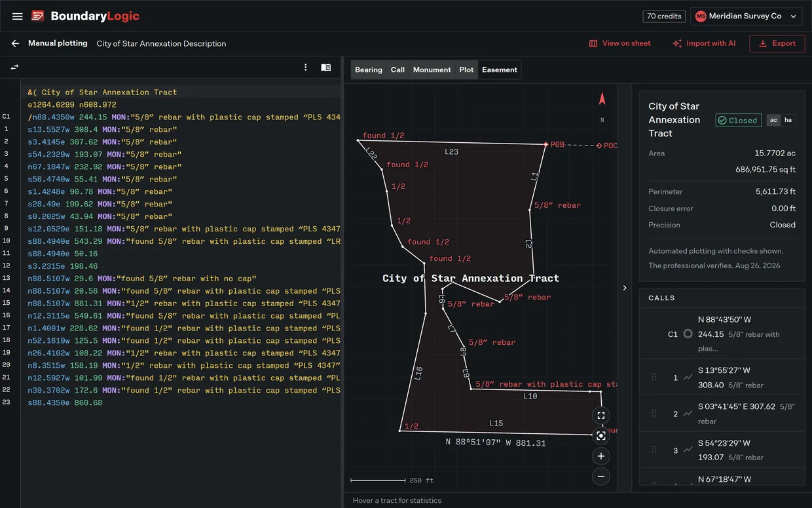Toggle Bearing labels on the plot
This screenshot has width=812, height=508.
point(369,69)
